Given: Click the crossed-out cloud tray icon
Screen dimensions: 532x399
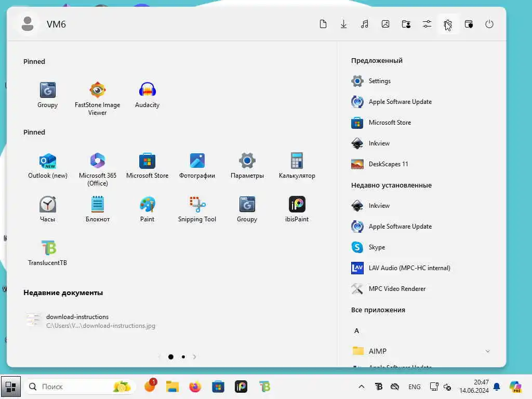Looking at the screenshot, I should click(x=395, y=387).
